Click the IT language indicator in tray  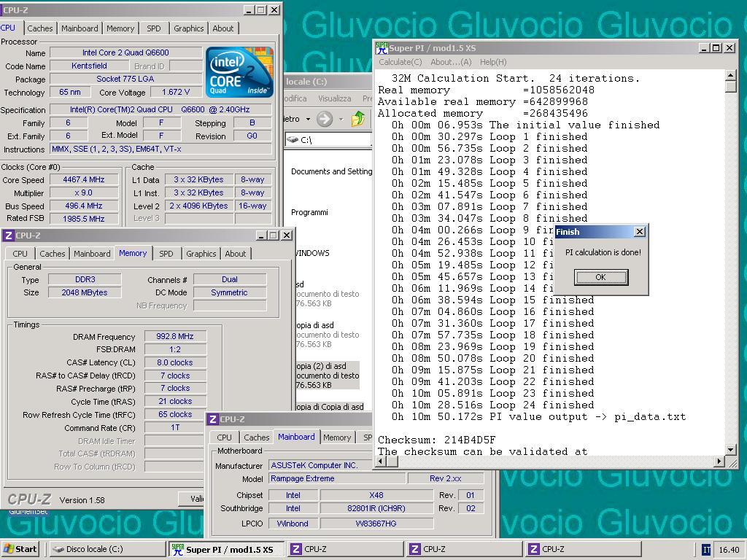pos(706,550)
